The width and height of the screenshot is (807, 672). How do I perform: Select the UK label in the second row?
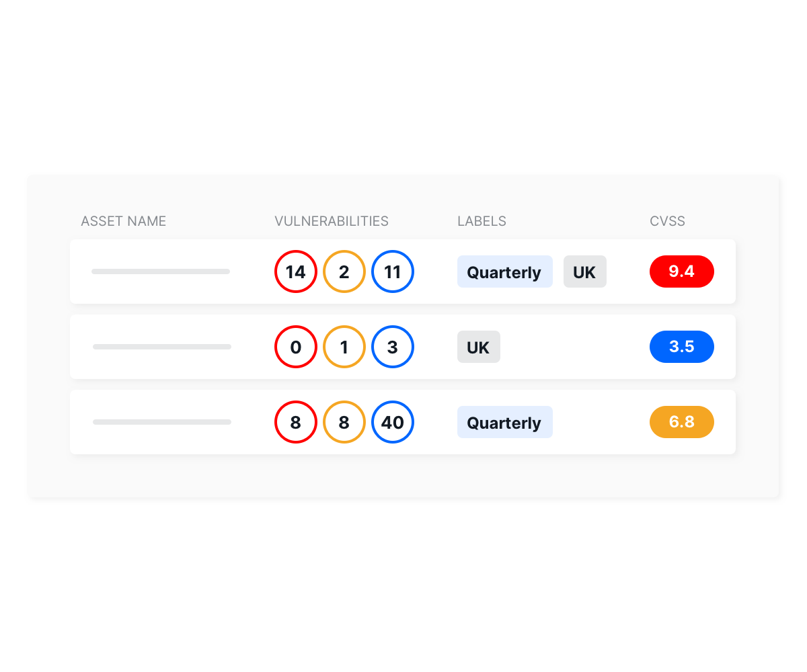coord(479,347)
